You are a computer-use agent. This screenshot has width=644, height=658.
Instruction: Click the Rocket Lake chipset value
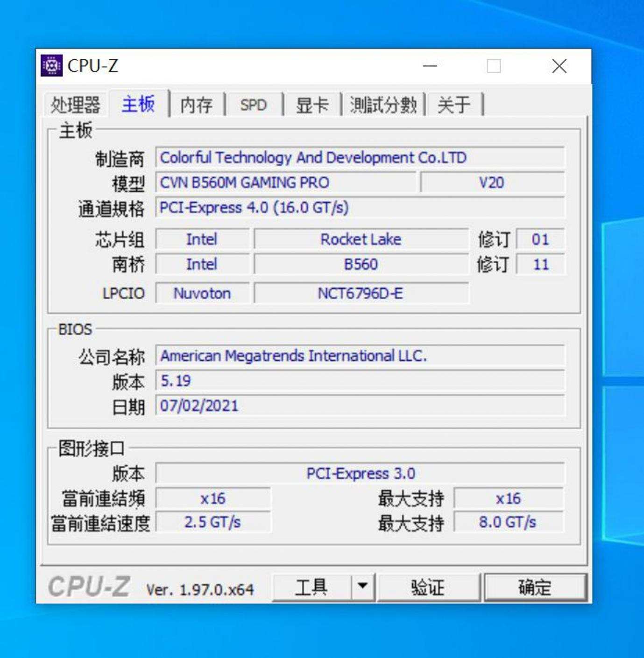[x=361, y=239]
